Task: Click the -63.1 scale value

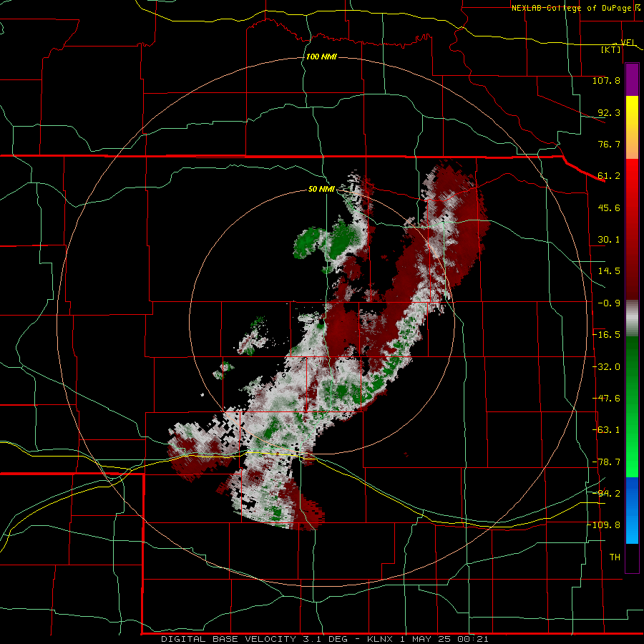Action: point(606,430)
